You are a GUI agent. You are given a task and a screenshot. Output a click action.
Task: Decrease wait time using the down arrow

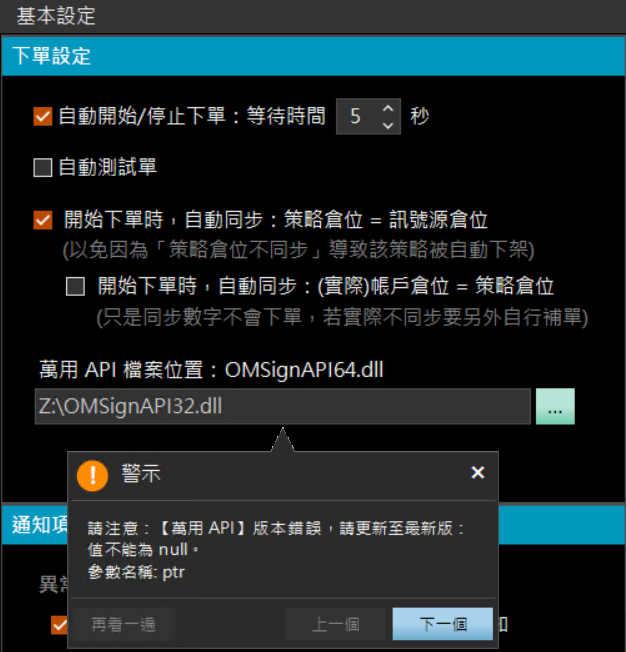[x=388, y=125]
